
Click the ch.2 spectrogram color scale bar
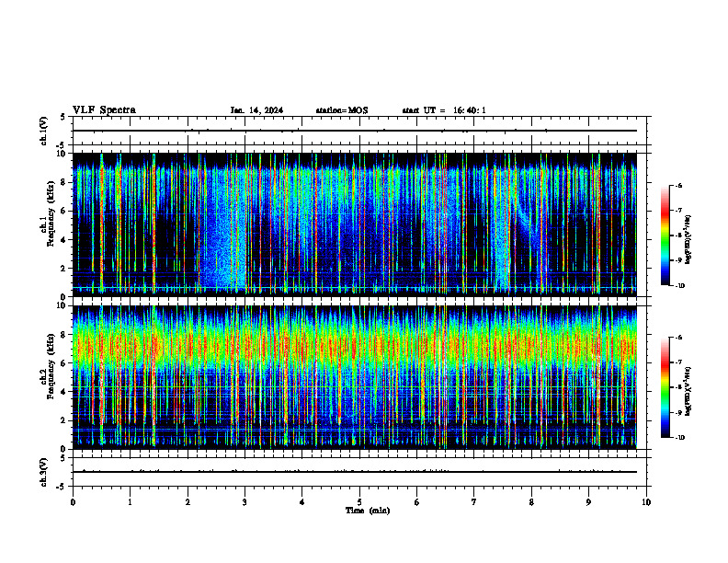click(x=665, y=387)
